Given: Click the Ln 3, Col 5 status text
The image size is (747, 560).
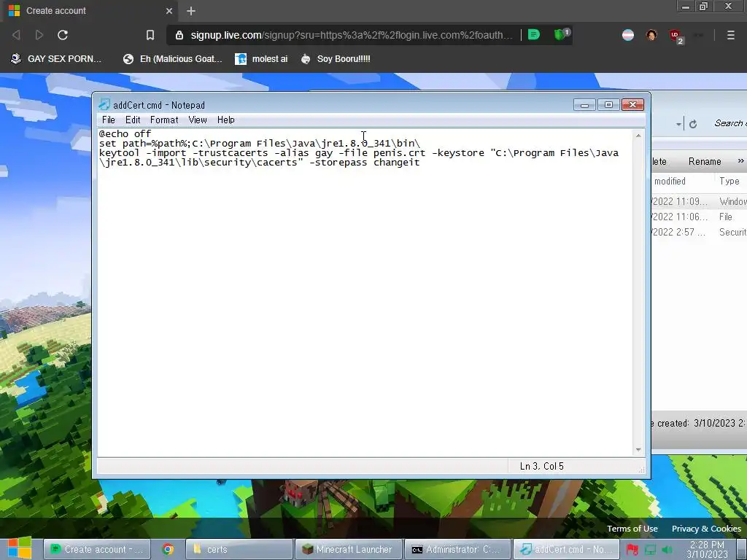Looking at the screenshot, I should click(542, 466).
